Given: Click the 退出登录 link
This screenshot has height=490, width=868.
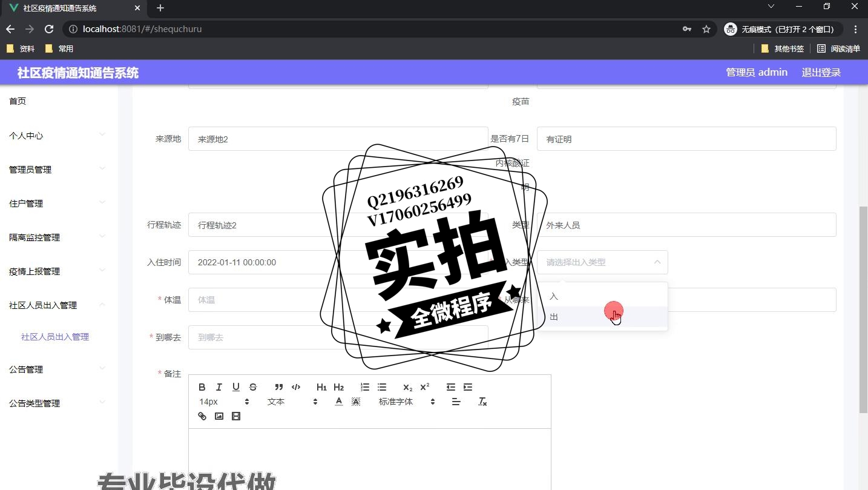Looking at the screenshot, I should tap(821, 73).
